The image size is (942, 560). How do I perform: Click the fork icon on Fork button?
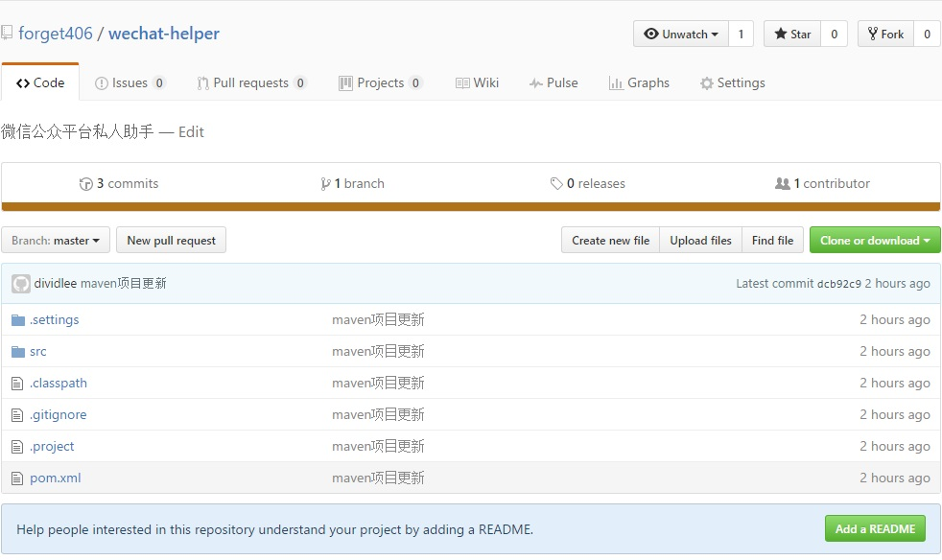pyautogui.click(x=873, y=34)
